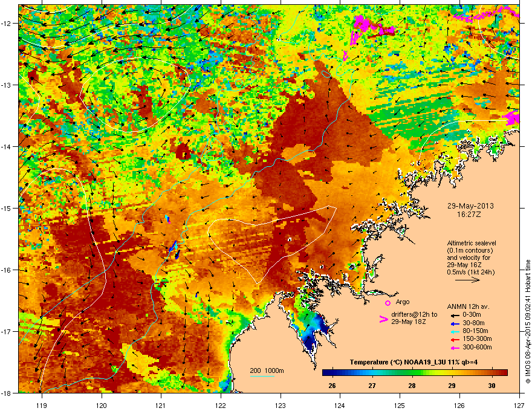532x411 pixels.
Task: Click the magenta 300-600m arrow legend symbol
Action: click(x=455, y=348)
